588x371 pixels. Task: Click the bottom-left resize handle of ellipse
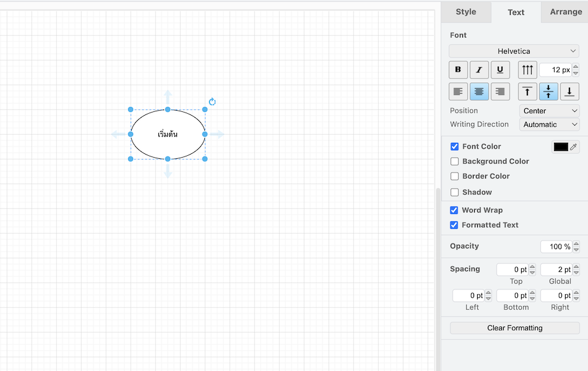(x=131, y=159)
